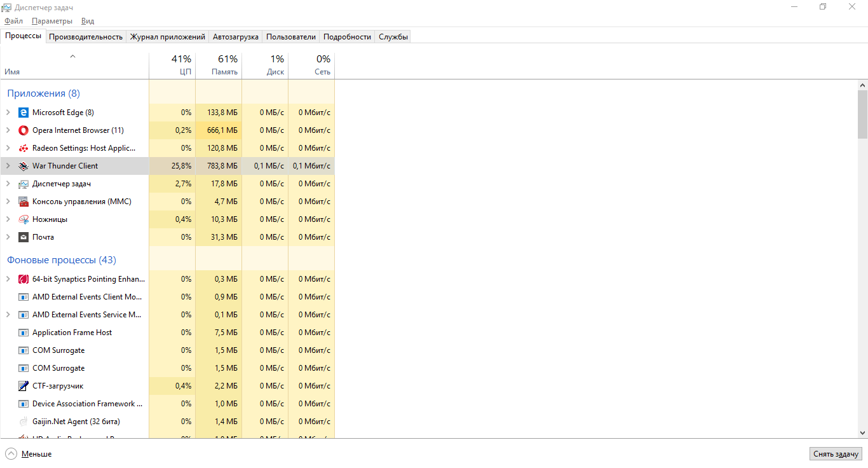The height and width of the screenshot is (468, 868).
Task: Click the Консоль управления (MMC) icon
Action: click(24, 202)
